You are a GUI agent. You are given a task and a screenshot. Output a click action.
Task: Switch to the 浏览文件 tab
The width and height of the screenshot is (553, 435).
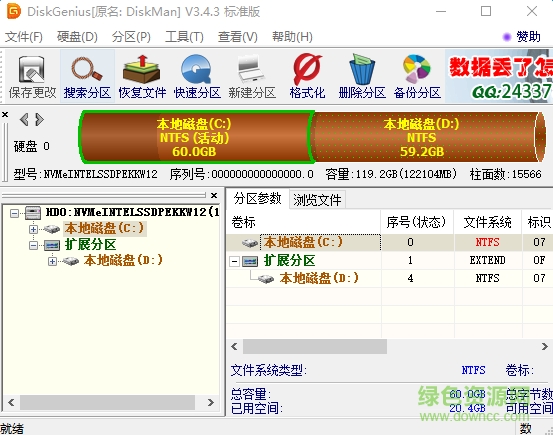pyautogui.click(x=317, y=200)
